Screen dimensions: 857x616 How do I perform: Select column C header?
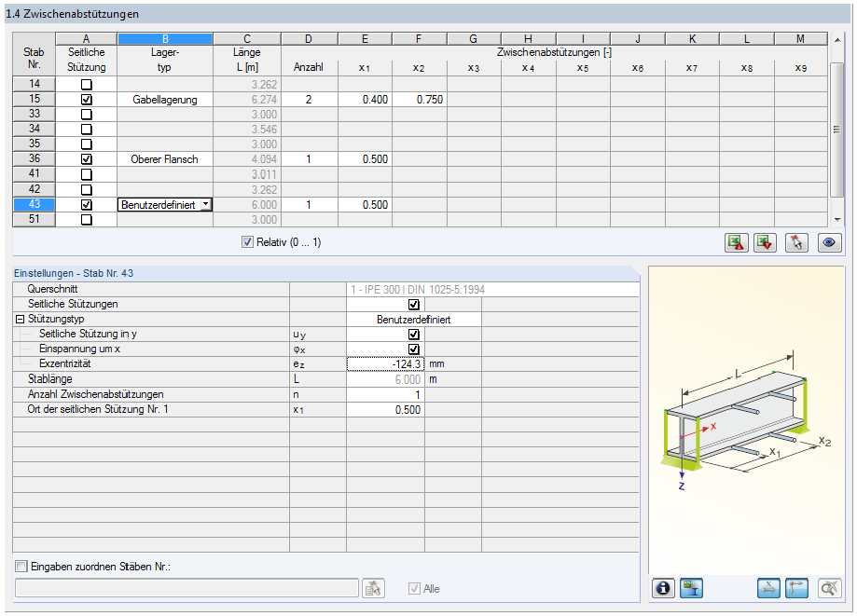(x=247, y=39)
